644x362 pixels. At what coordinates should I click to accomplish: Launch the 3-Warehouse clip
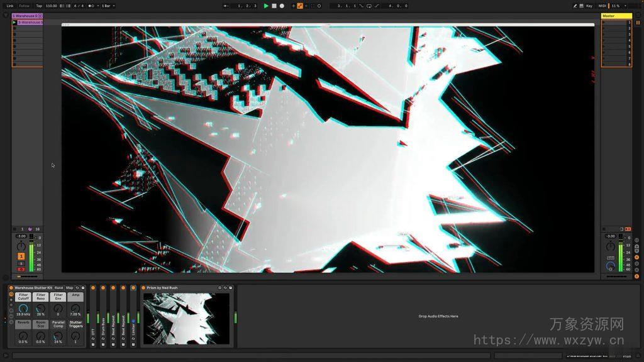(x=14, y=22)
